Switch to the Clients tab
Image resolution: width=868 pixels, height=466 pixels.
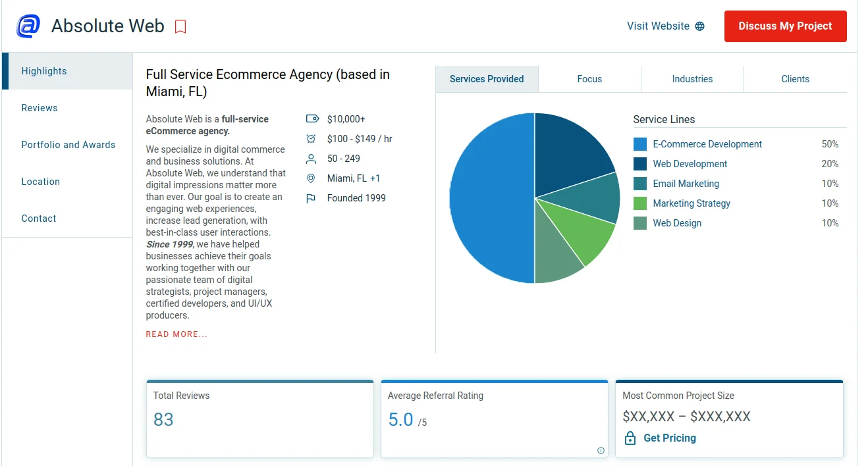[x=795, y=79]
